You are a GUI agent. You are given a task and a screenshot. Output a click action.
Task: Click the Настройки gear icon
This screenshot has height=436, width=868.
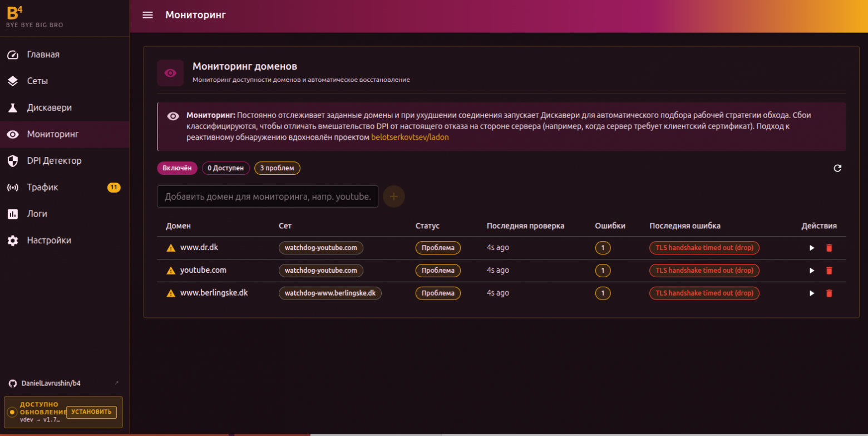pos(13,241)
